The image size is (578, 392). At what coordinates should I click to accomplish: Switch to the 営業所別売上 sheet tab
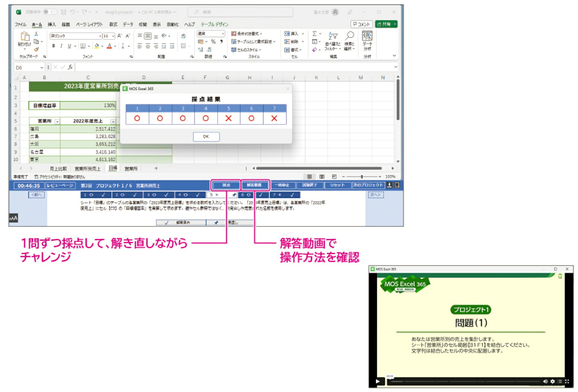[87, 169]
